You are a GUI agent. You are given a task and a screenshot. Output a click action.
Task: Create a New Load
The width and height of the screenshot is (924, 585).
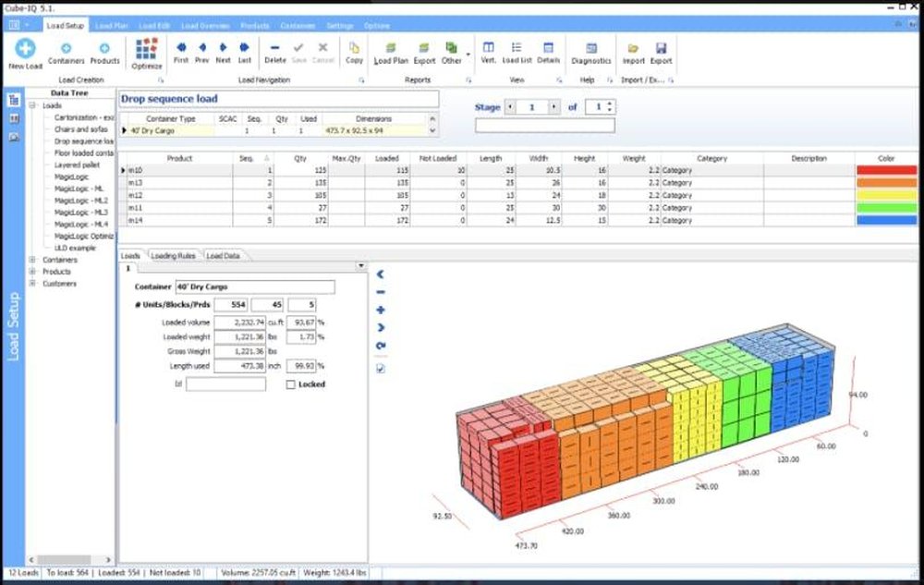25,53
